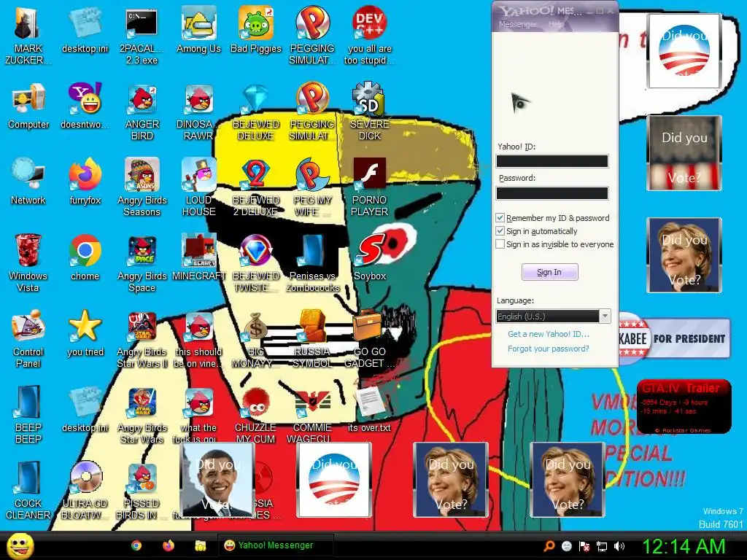Focus the Password input field
The image size is (747, 560).
point(552,192)
